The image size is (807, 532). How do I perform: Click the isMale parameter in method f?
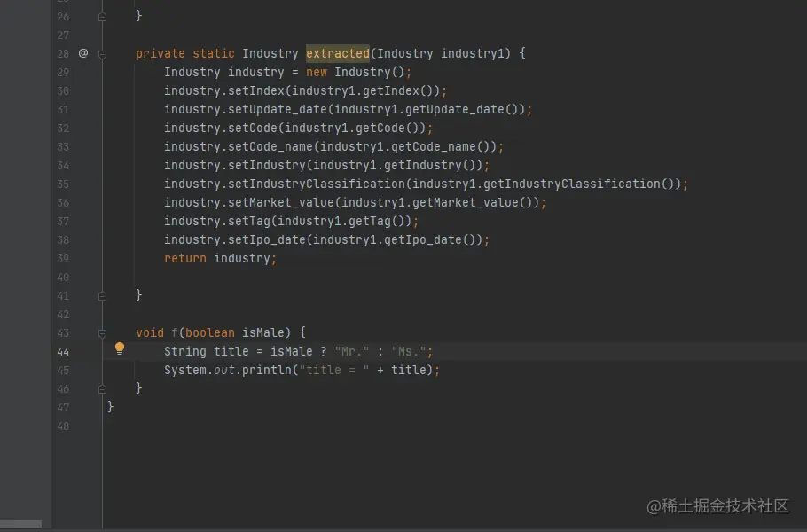(262, 332)
